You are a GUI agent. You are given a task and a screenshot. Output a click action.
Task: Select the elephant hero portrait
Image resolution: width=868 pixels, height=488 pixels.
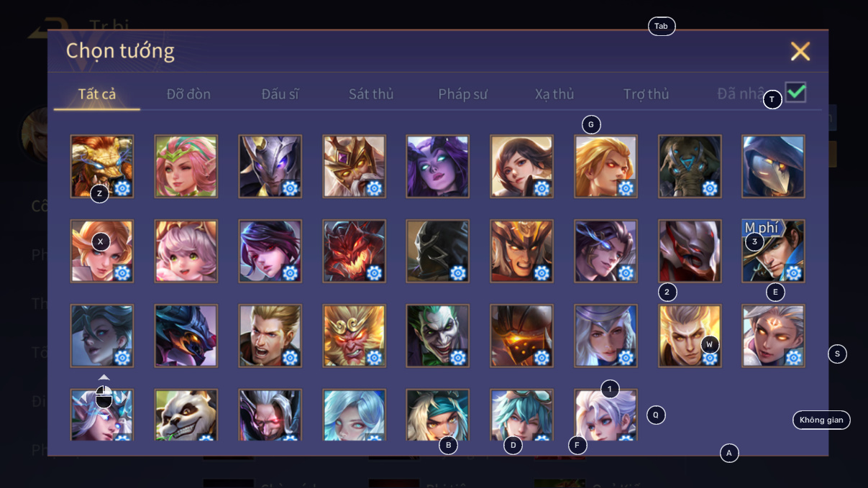(689, 166)
